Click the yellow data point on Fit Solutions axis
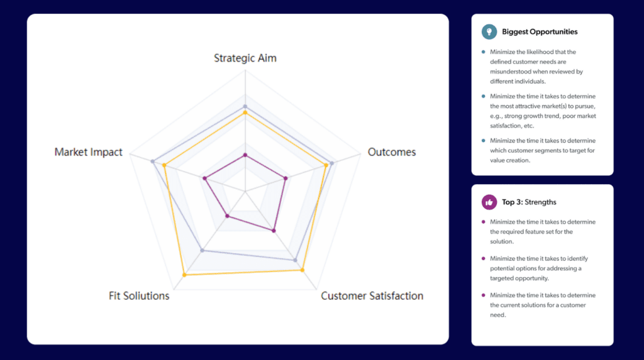This screenshot has height=360, width=644. click(184, 275)
